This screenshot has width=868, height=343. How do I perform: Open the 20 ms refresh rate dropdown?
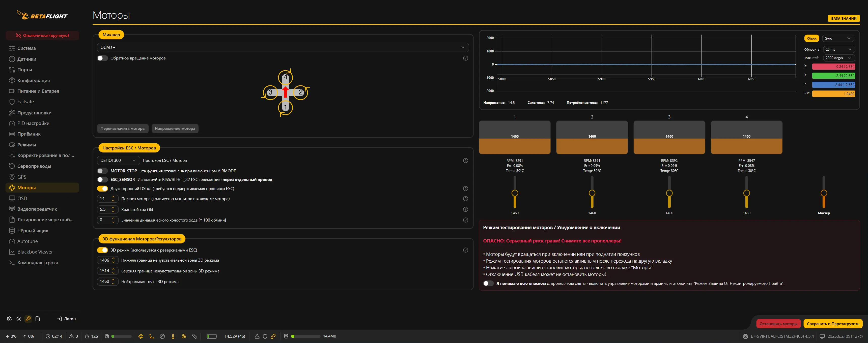coord(839,49)
